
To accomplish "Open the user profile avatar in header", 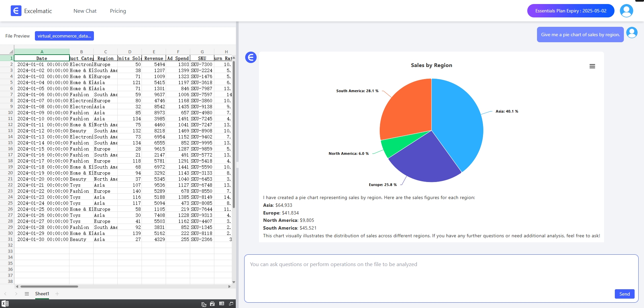I will (x=626, y=11).
